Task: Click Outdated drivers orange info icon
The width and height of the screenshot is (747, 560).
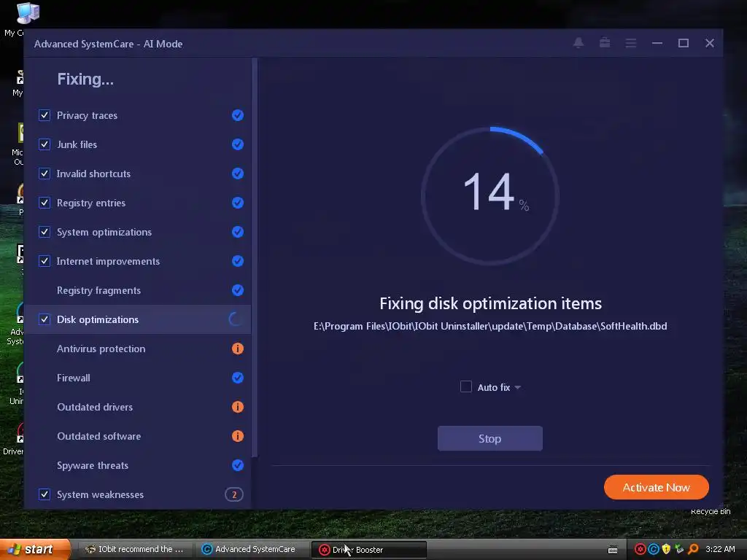Action: point(238,407)
